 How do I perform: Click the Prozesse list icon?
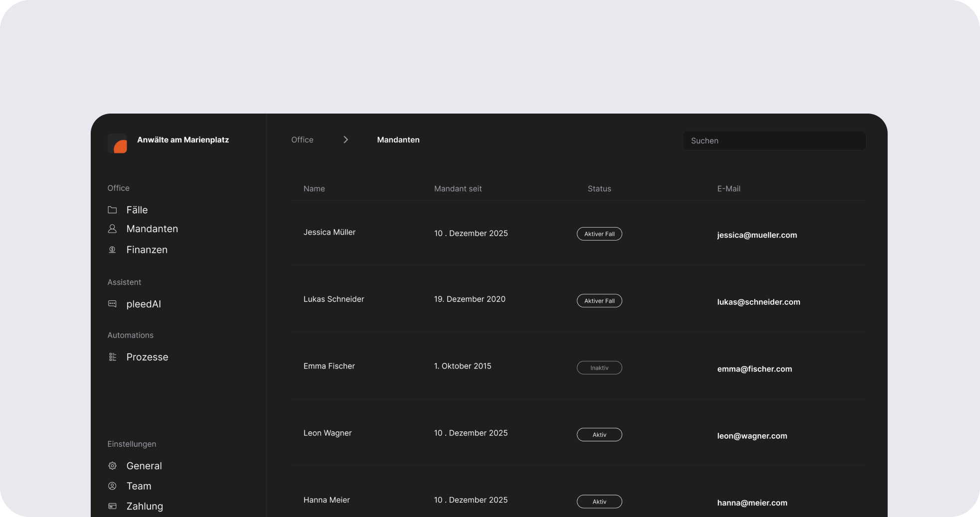112,357
